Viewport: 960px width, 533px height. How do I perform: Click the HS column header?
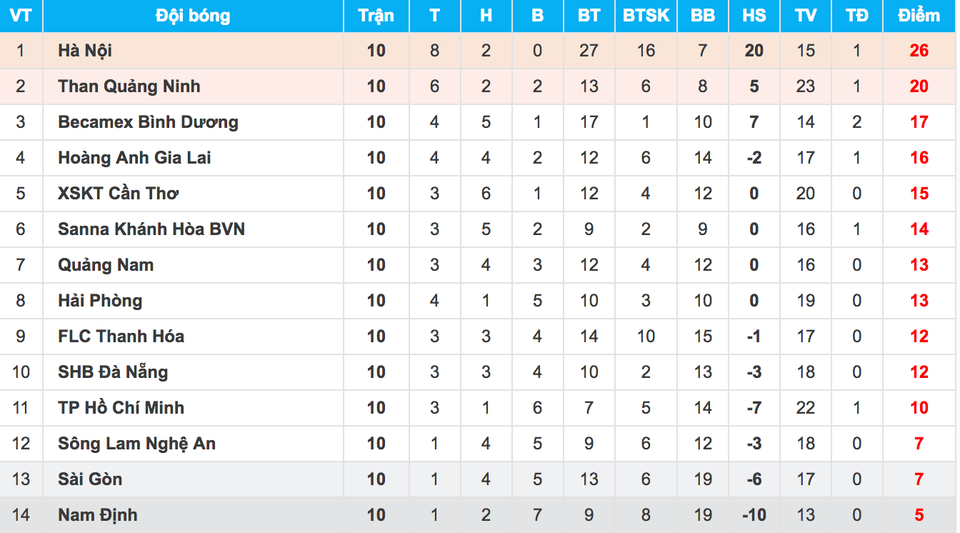click(x=754, y=16)
